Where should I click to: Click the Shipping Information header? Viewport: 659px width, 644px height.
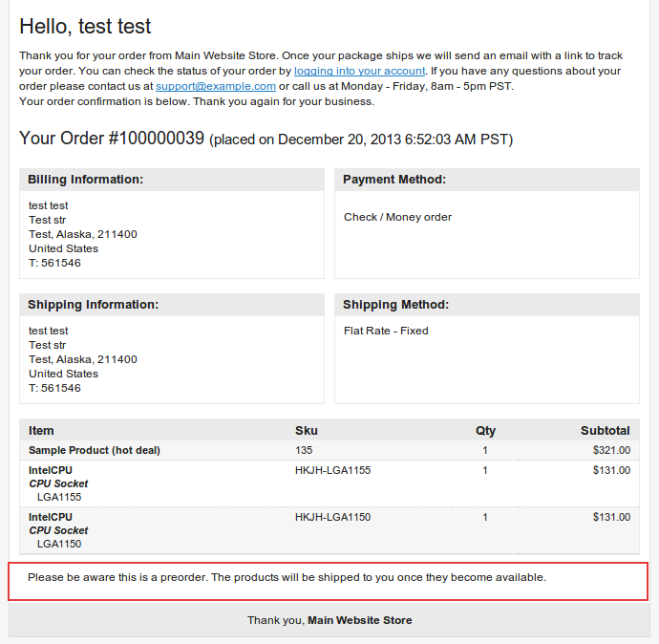point(172,305)
